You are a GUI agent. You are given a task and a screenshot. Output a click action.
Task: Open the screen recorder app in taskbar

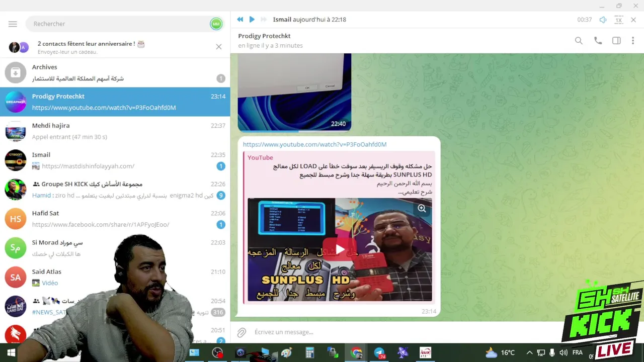[217, 353]
